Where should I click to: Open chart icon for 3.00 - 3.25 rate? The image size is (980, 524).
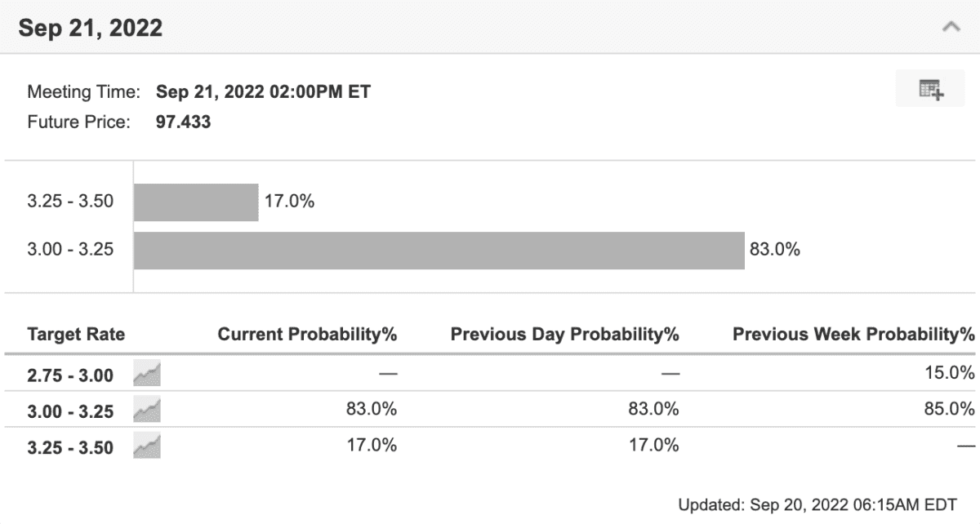pos(147,410)
